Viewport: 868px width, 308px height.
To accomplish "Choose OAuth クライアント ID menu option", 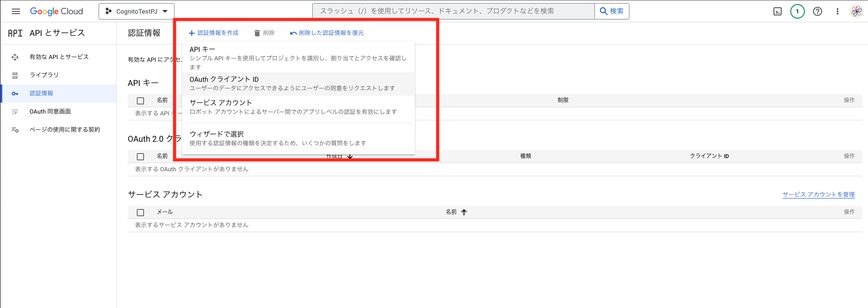I will (x=299, y=84).
